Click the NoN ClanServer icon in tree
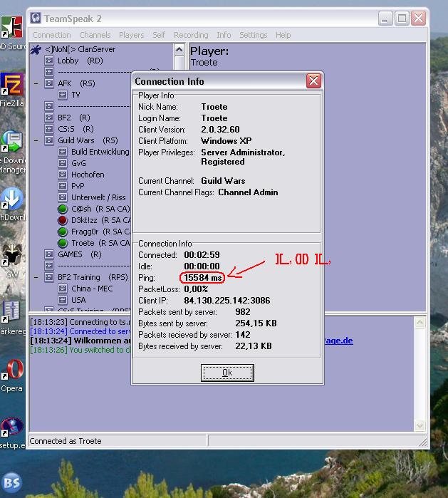This screenshot has height=498, width=448. [x=35, y=49]
